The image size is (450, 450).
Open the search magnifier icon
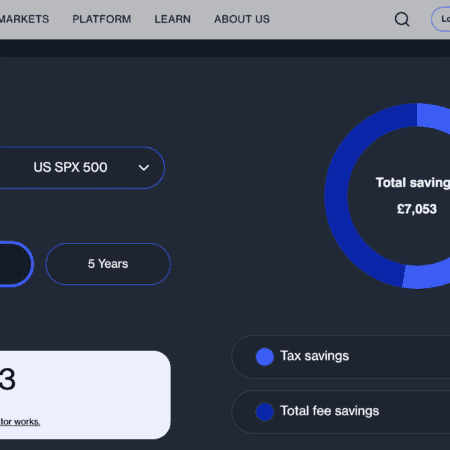tap(402, 19)
